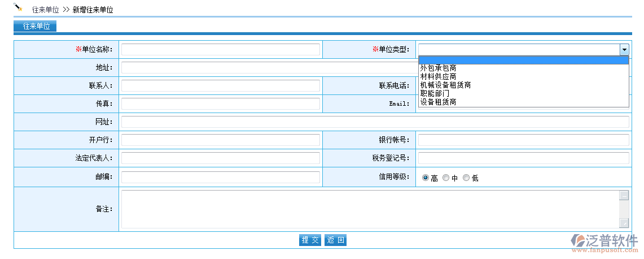Screen dimensions: 644x259
Task: Focus the 单位名称 input field
Action: tap(221, 50)
